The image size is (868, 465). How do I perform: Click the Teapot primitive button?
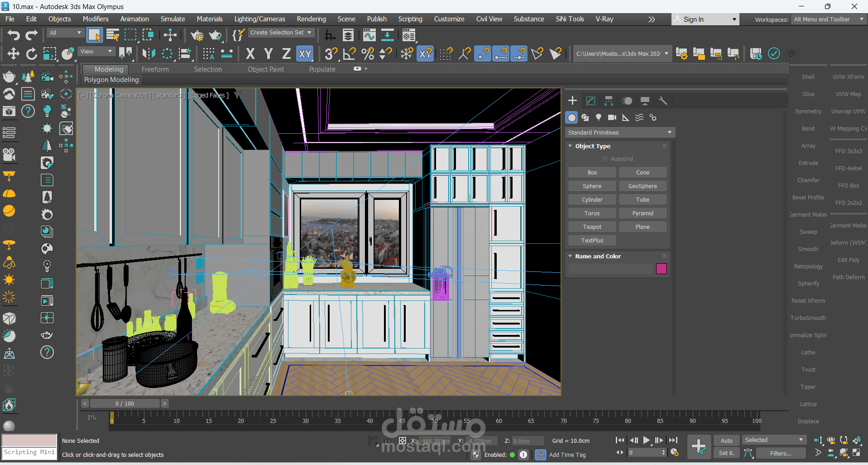[x=592, y=227]
